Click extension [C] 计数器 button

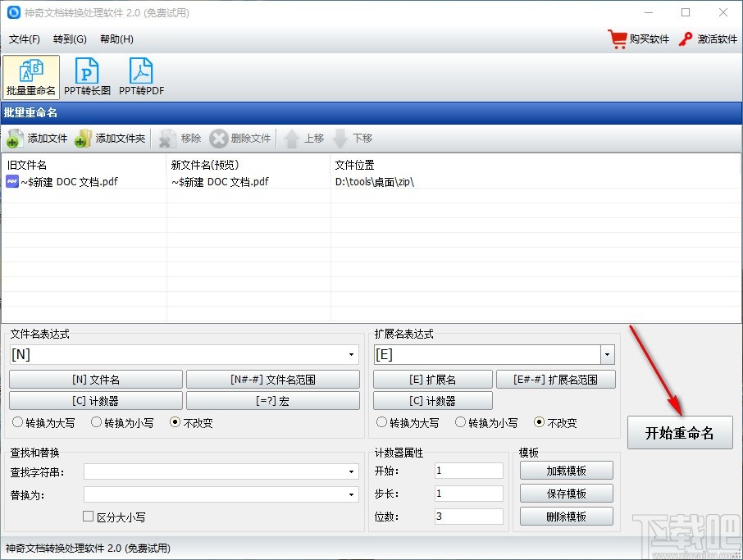[x=433, y=401]
